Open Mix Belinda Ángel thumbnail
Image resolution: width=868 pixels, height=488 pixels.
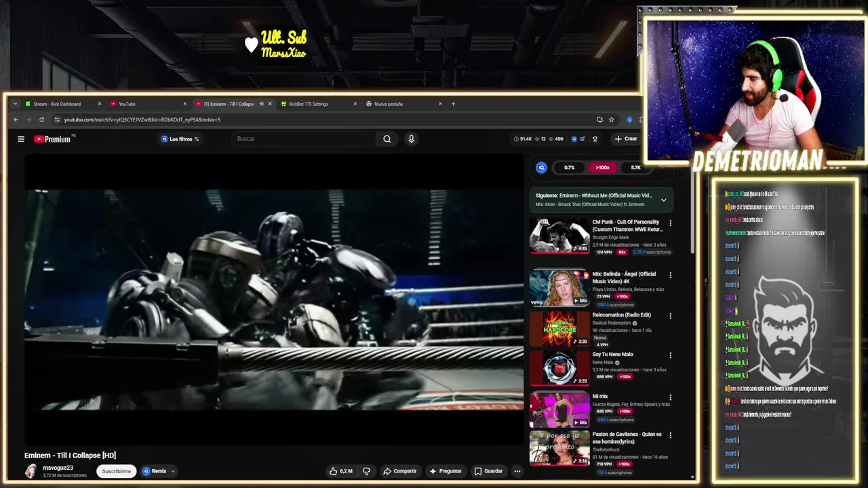[x=559, y=288]
